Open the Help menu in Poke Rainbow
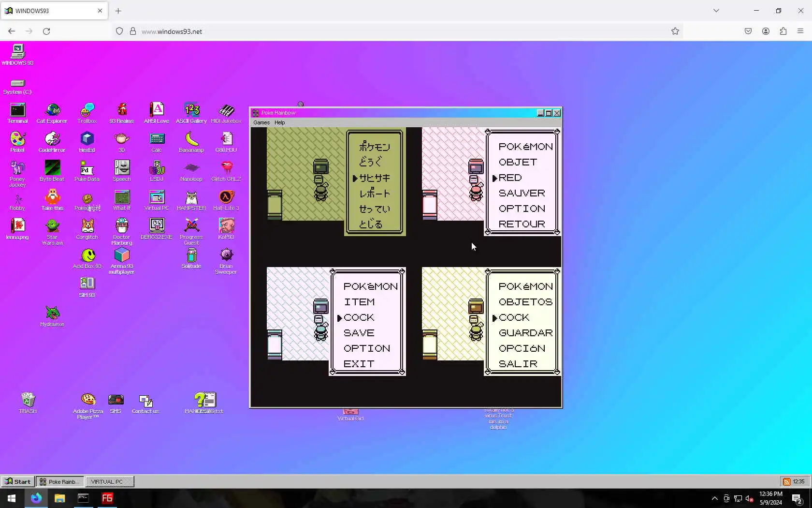812x508 pixels. pos(280,122)
